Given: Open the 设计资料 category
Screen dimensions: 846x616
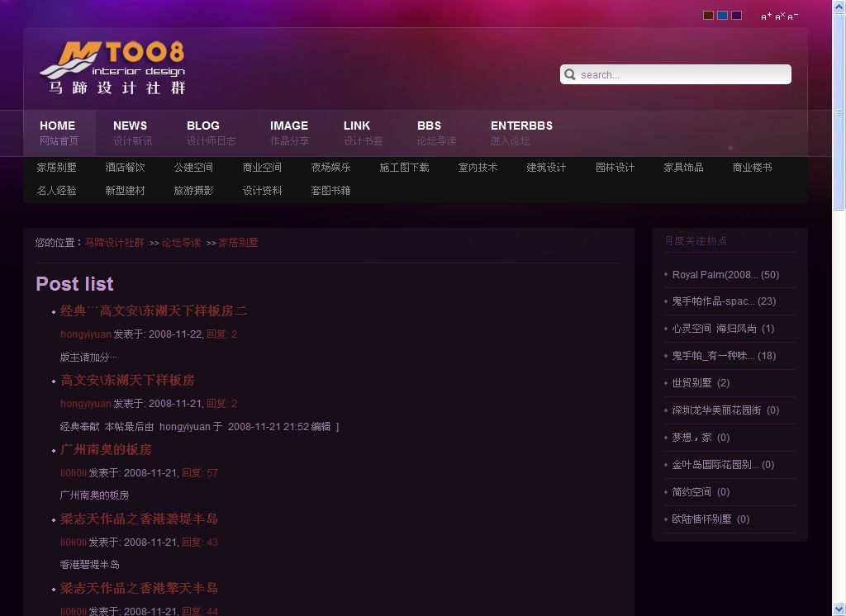Looking at the screenshot, I should click(262, 191).
